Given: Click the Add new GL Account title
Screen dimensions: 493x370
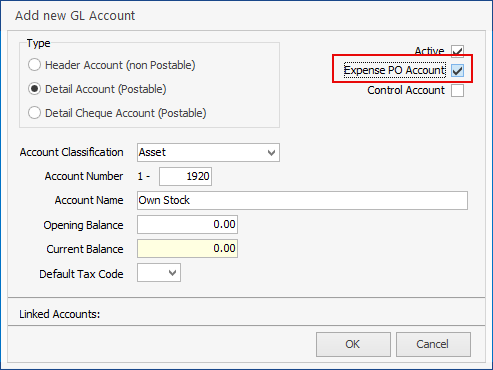Looking at the screenshot, I should tap(75, 16).
